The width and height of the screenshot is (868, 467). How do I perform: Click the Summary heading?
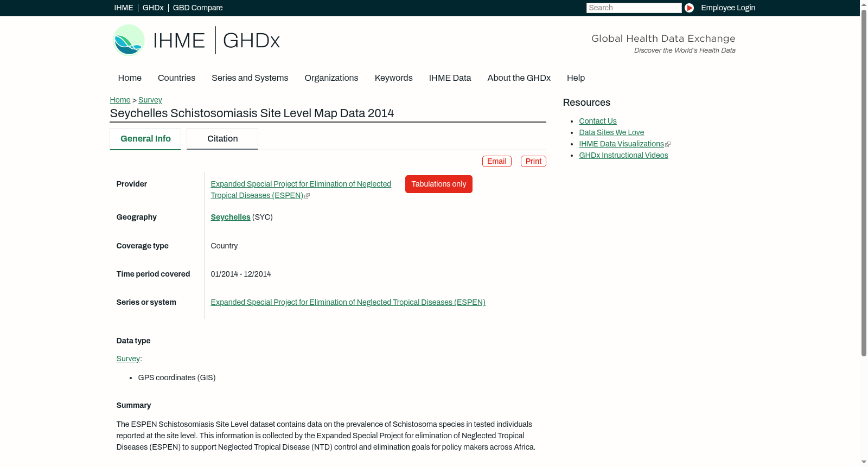point(133,405)
